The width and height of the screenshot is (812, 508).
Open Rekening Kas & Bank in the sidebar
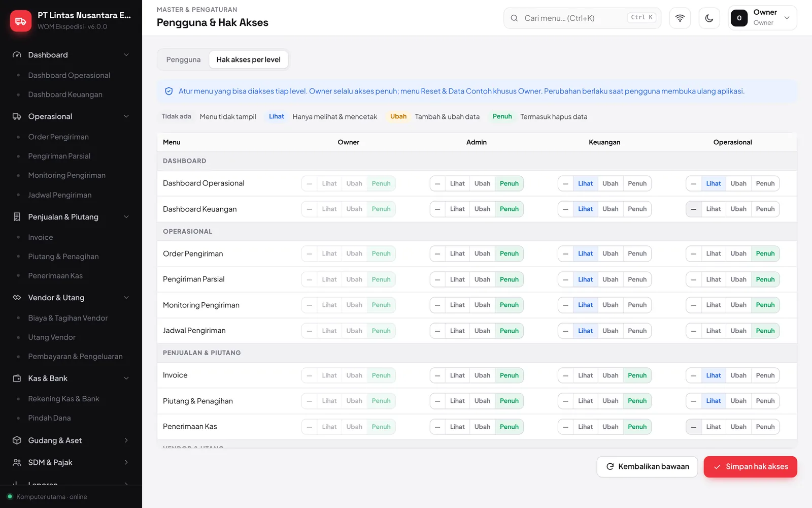click(x=63, y=399)
